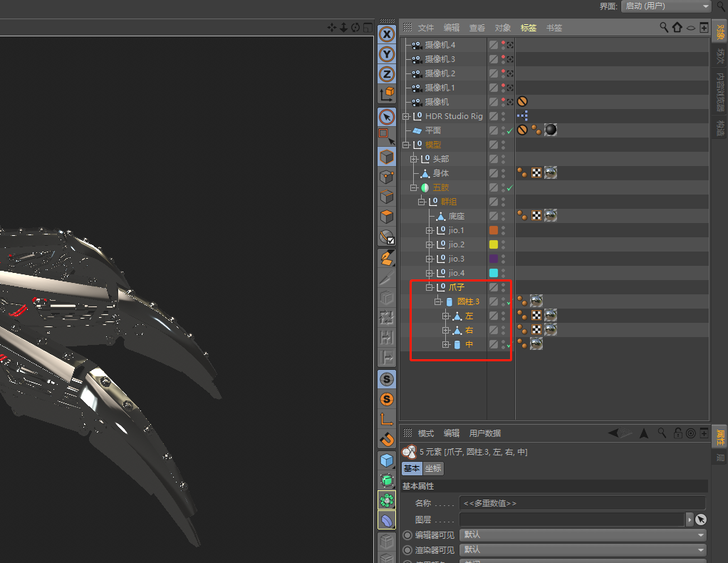Image resolution: width=728 pixels, height=563 pixels.
Task: Toggle the layer checkbox of 摄像机.4
Action: [494, 45]
